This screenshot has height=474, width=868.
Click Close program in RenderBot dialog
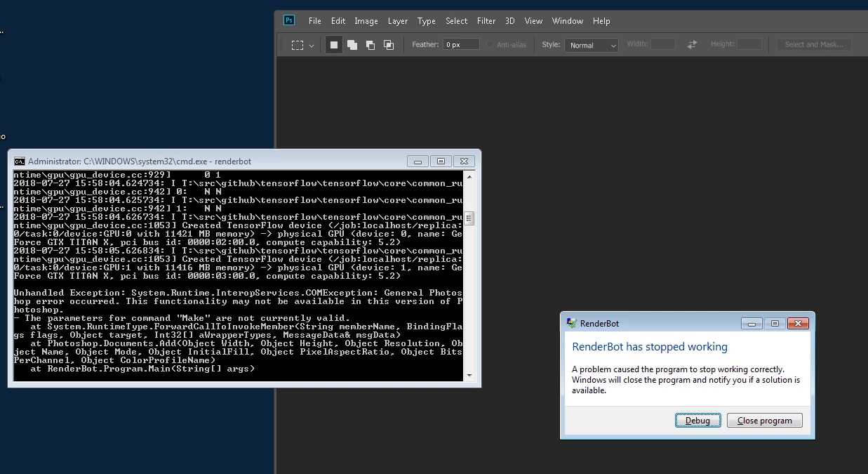pyautogui.click(x=764, y=421)
